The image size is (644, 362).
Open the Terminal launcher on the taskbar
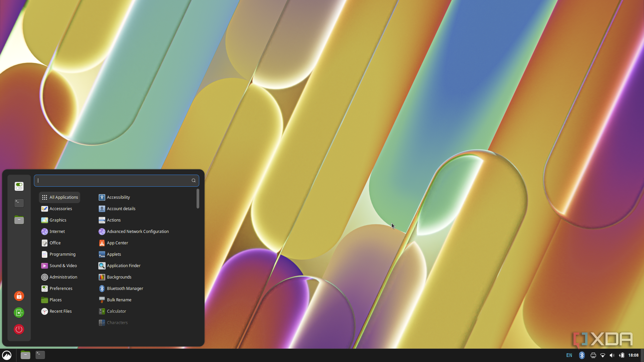[40, 355]
